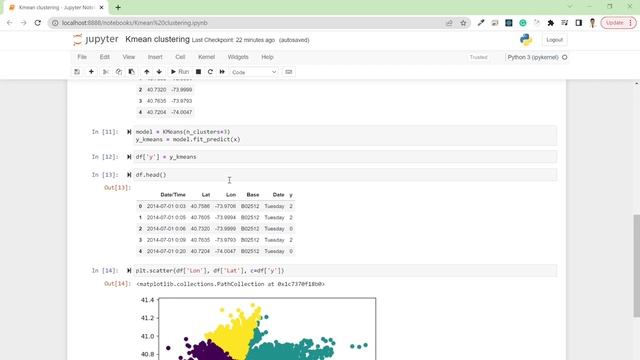Screen dimensions: 640x360
Task: Insert cell below with plus icon
Action: pyautogui.click(x=91, y=72)
